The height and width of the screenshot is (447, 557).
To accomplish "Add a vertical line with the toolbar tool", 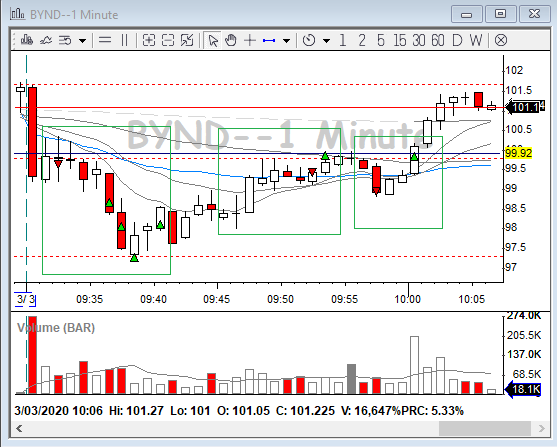I will 124,40.
